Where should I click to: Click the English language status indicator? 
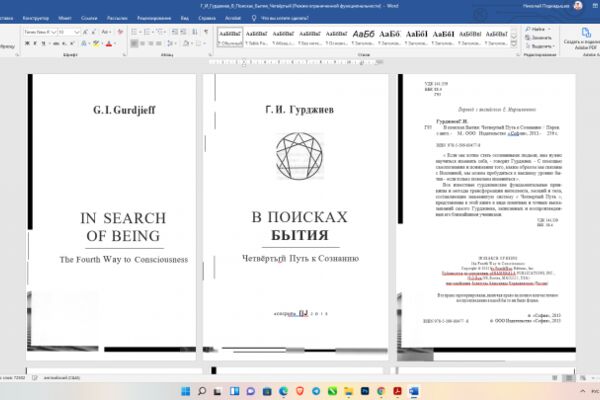[62, 378]
